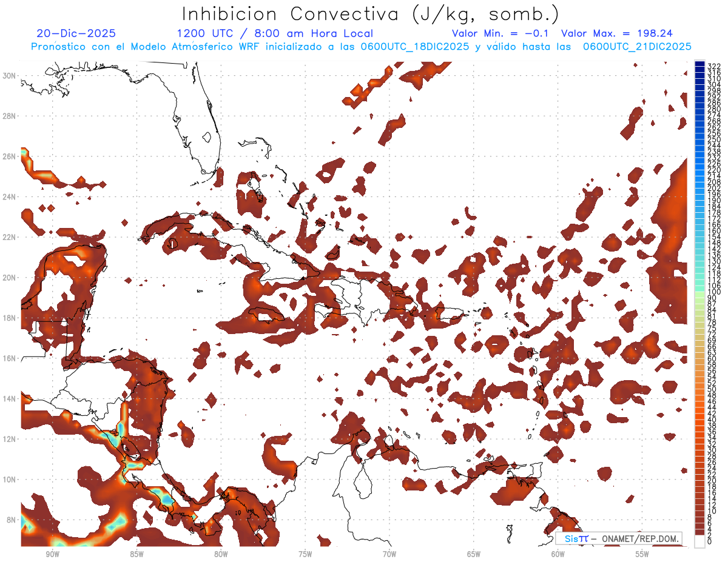728x562 pixels.
Task: Click the '18N' latitude label
Action: tap(9, 318)
